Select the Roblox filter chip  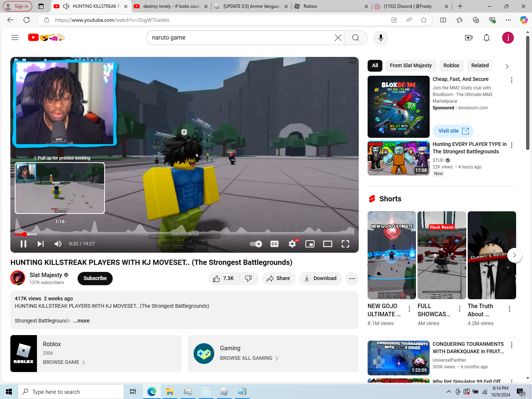pyautogui.click(x=451, y=65)
